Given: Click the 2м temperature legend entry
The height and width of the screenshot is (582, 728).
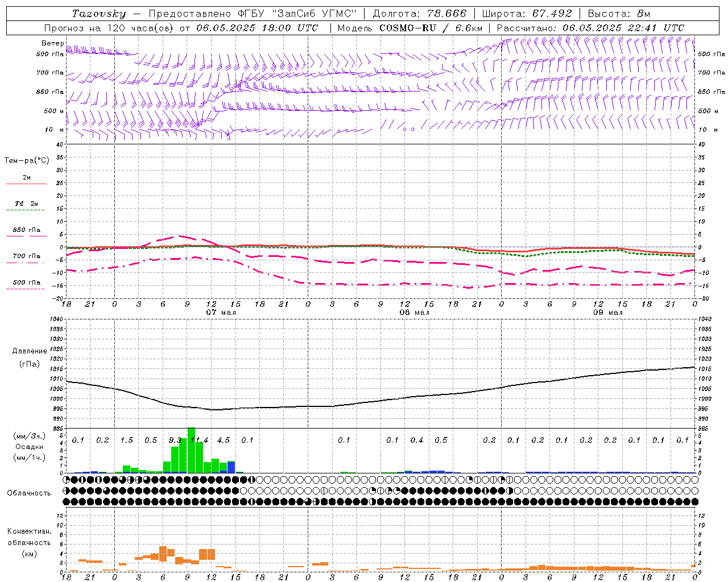Looking at the screenshot, I should pos(27,177).
